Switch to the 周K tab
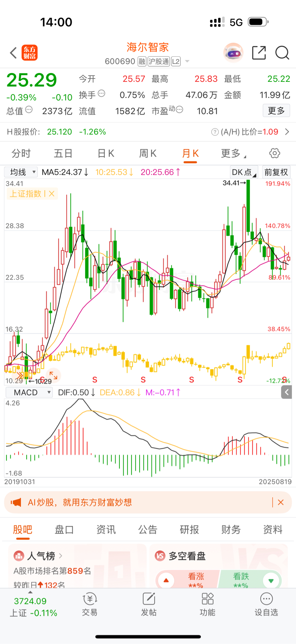This screenshot has height=644, width=296. tap(148, 154)
